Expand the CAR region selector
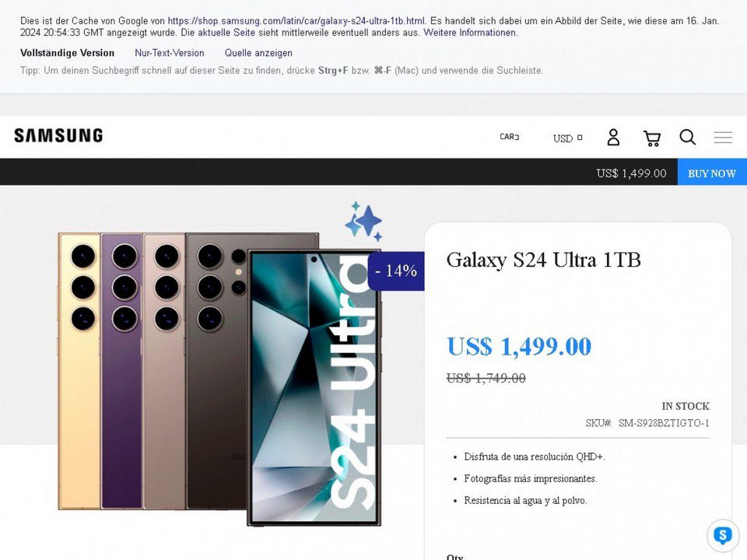 point(509,137)
